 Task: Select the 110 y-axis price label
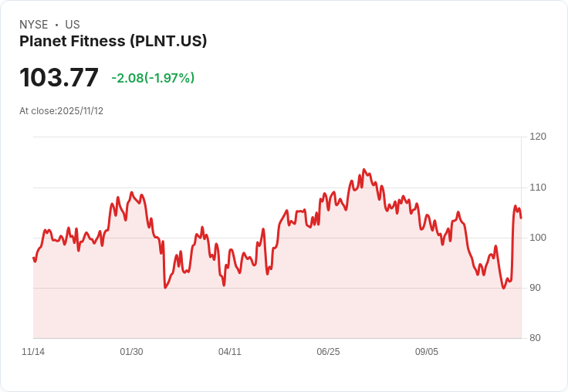coord(538,188)
